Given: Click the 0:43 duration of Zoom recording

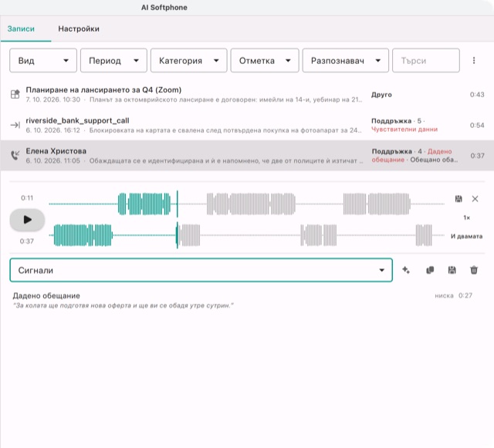Looking at the screenshot, I should pyautogui.click(x=477, y=94).
